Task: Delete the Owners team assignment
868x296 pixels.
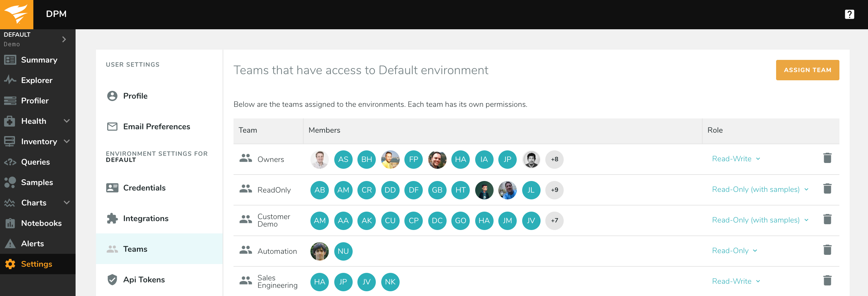Action: click(827, 158)
